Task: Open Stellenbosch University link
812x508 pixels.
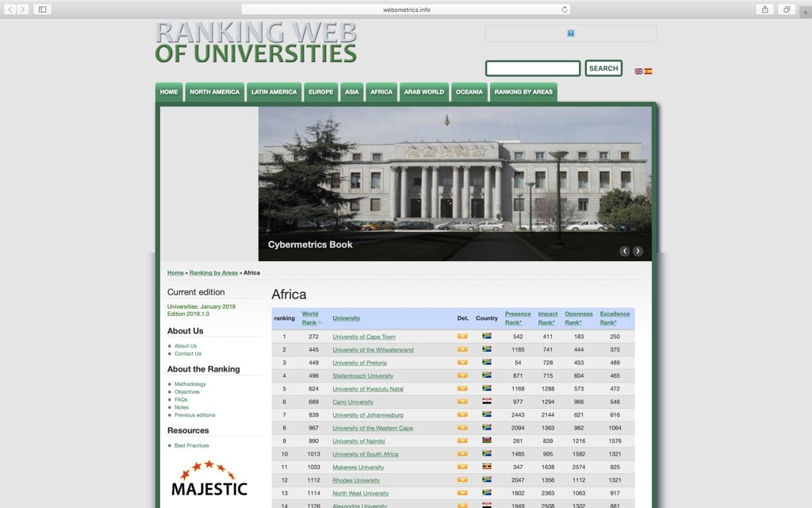Action: tap(362, 375)
